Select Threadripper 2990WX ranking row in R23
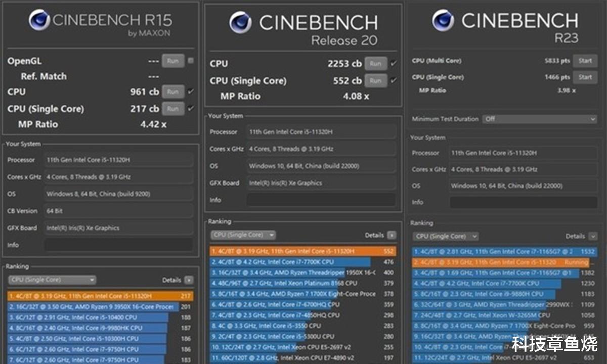 coord(505,305)
